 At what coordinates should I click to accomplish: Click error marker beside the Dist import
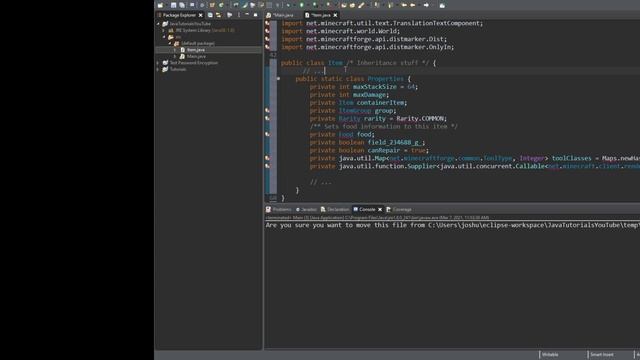(267, 39)
